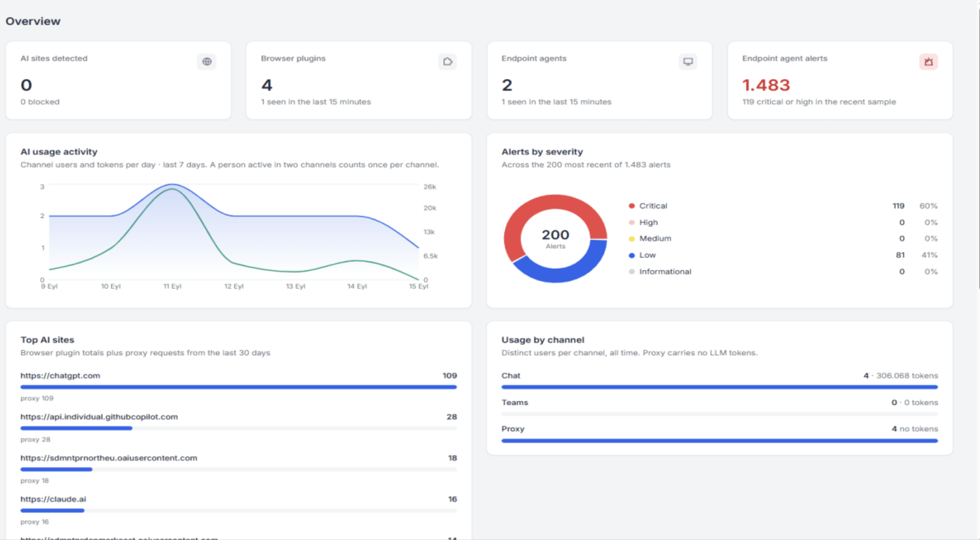
Task: Click the Endpoint agents count 2
Action: tap(507, 85)
